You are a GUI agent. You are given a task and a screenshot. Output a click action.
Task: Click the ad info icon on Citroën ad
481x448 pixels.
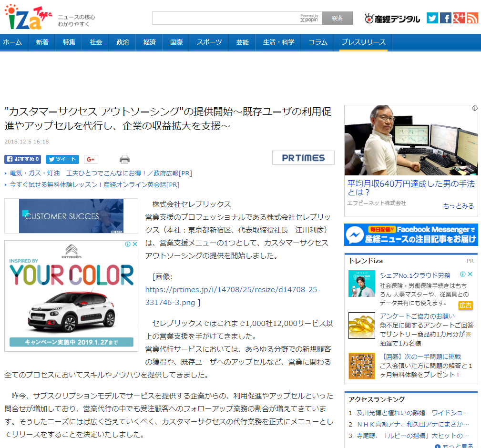128,244
